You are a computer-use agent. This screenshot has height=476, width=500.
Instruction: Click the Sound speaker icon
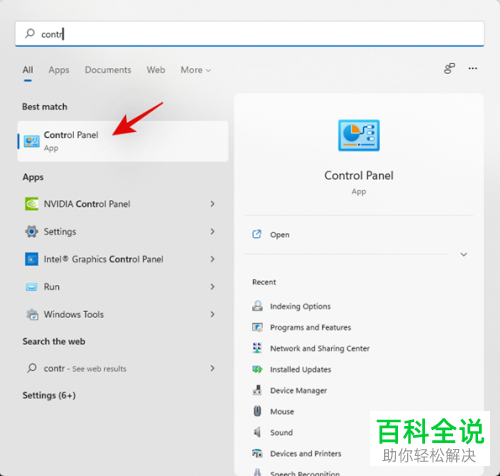(257, 432)
